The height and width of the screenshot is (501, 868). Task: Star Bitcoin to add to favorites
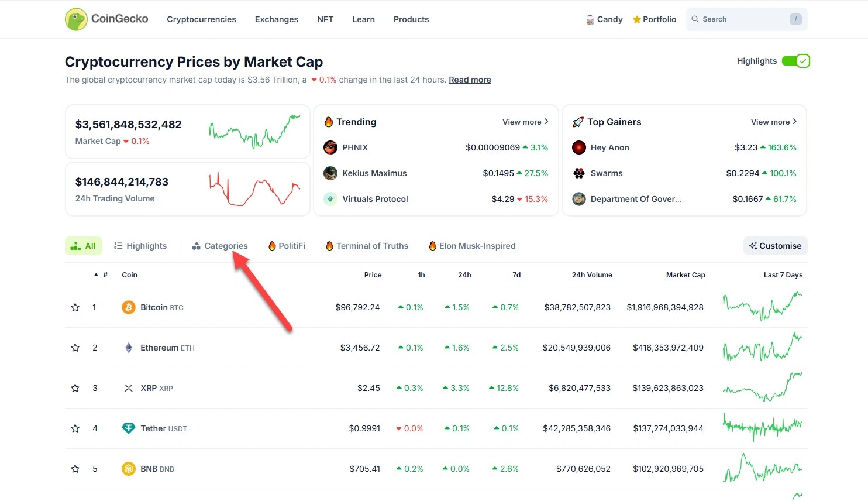pos(75,307)
